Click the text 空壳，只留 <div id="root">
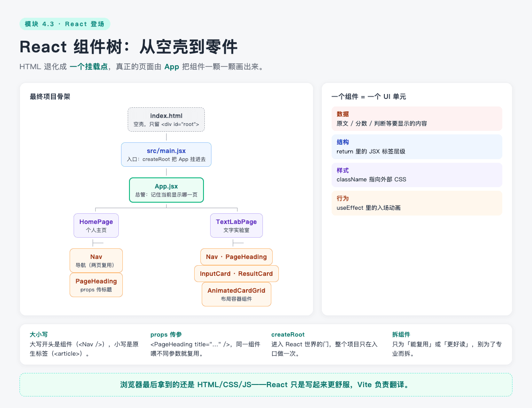 click(x=166, y=125)
